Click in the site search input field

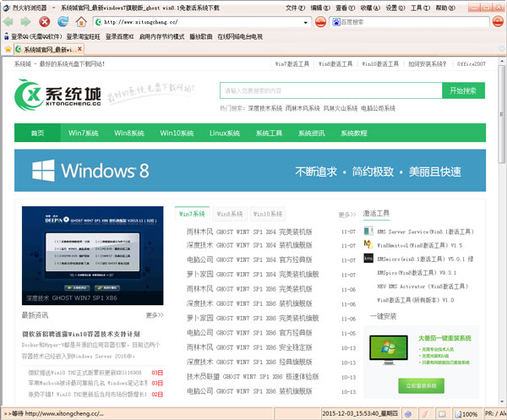(330, 90)
